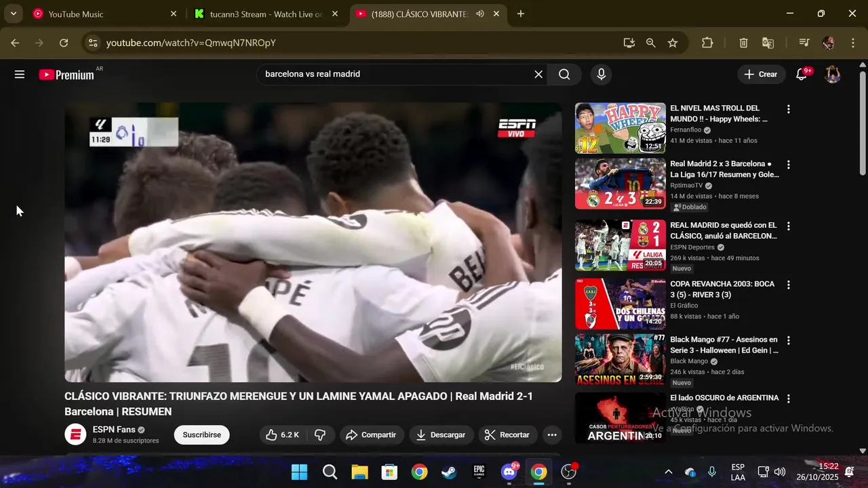Open options for Happy Wheels video
The image size is (868, 488).
click(x=788, y=109)
